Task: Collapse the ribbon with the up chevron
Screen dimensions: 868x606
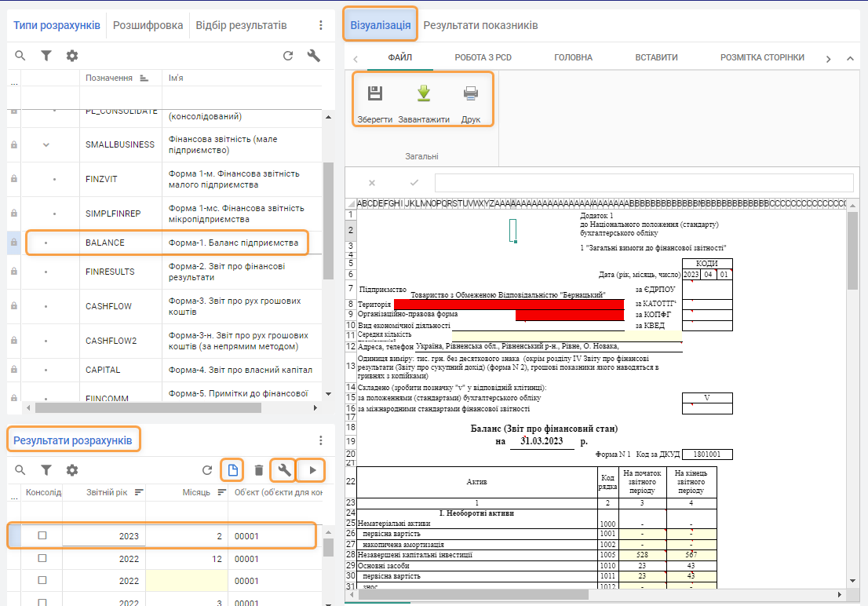Action: pyautogui.click(x=850, y=58)
